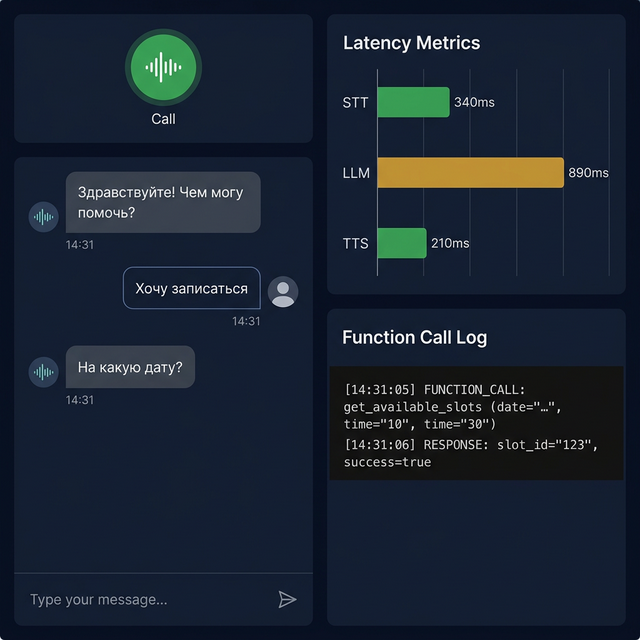This screenshot has height=640, width=640.
Task: Click the assistant avatar beside 'На какую дату?'
Action: pyautogui.click(x=43, y=372)
